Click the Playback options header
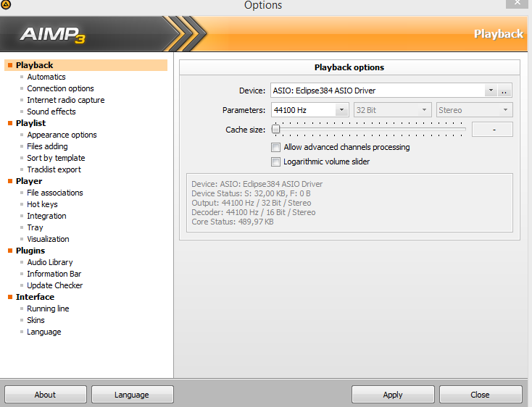Screen dimensions: 532x407 pos(349,67)
